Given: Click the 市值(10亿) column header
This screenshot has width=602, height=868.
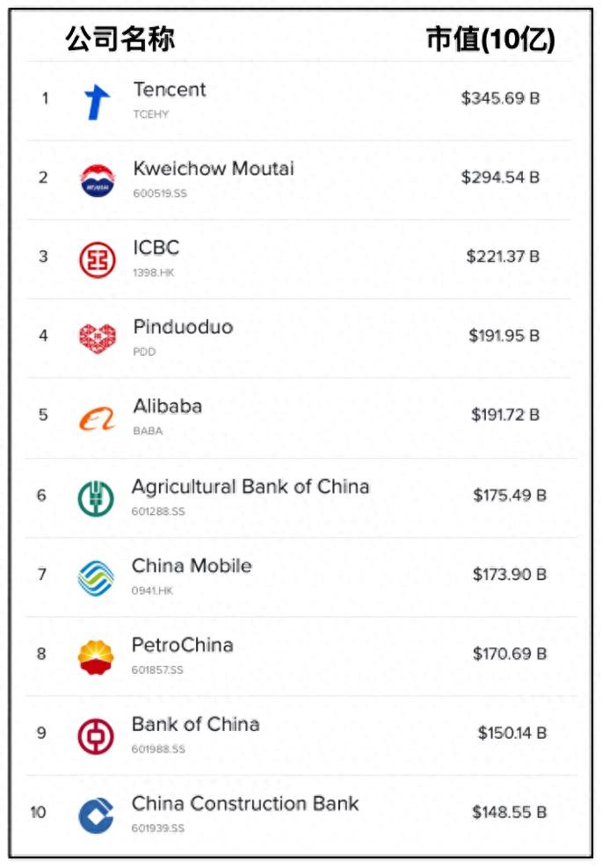Looking at the screenshot, I should coord(490,40).
